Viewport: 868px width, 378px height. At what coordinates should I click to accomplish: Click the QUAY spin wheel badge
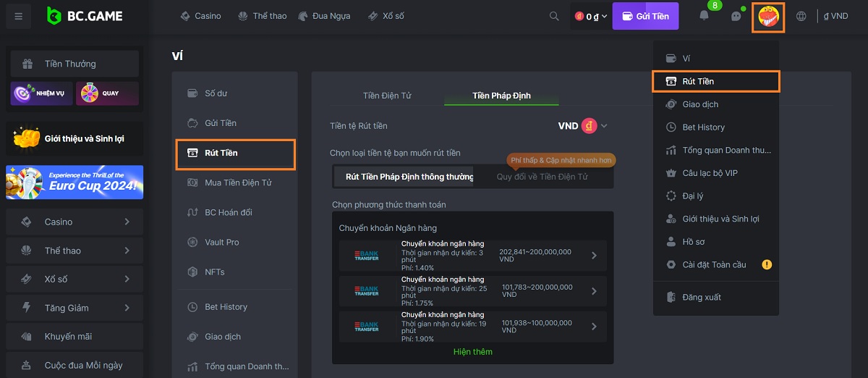pos(107,93)
